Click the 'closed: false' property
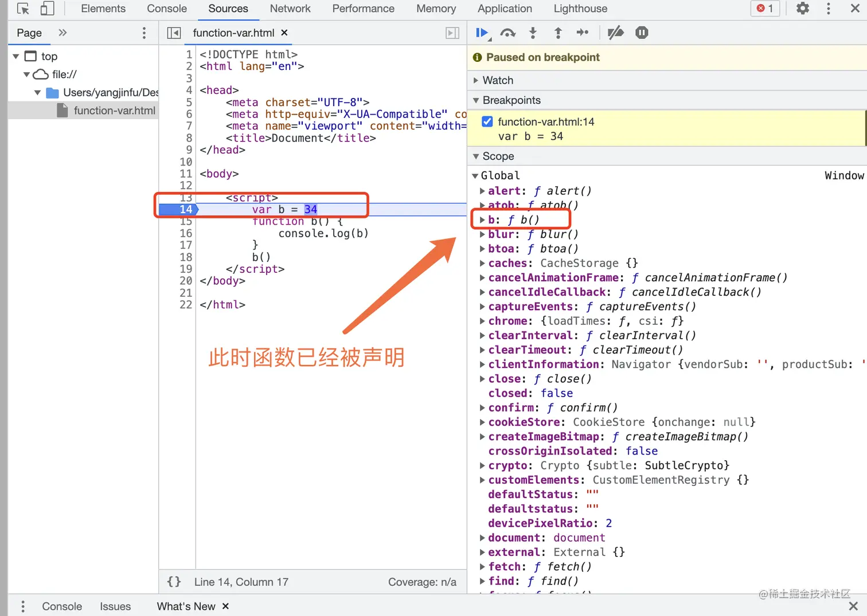 (530, 393)
